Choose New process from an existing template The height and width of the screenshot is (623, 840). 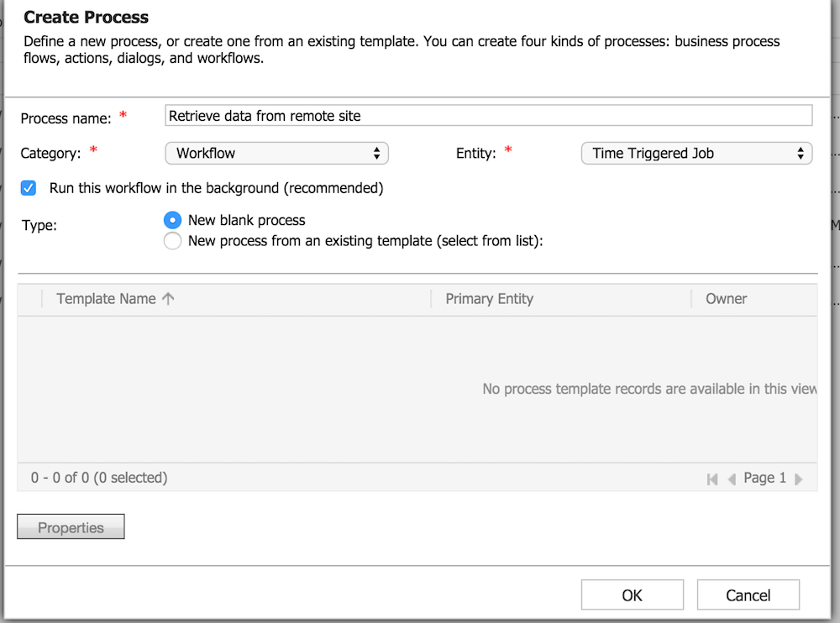pyautogui.click(x=172, y=241)
